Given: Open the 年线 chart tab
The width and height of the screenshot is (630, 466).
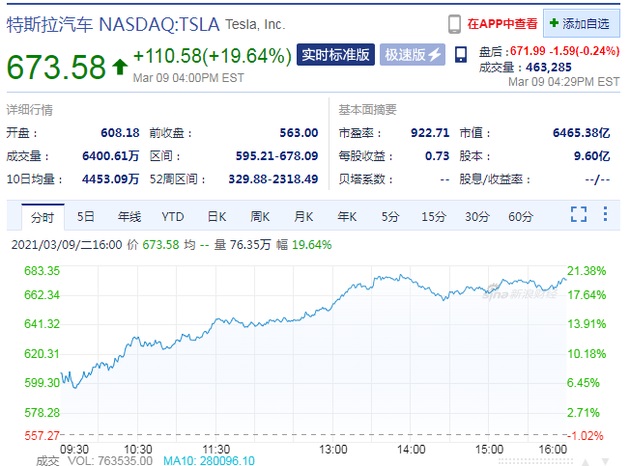Looking at the screenshot, I should (x=129, y=216).
